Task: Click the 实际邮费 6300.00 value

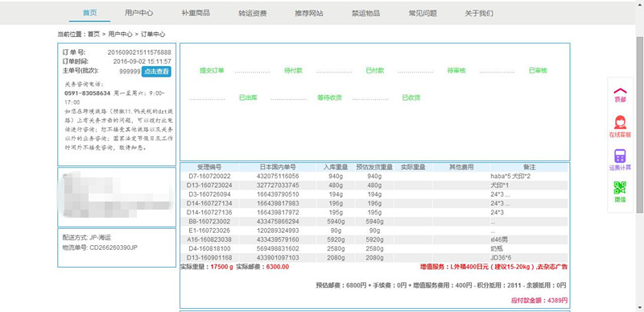Action: coord(278,267)
